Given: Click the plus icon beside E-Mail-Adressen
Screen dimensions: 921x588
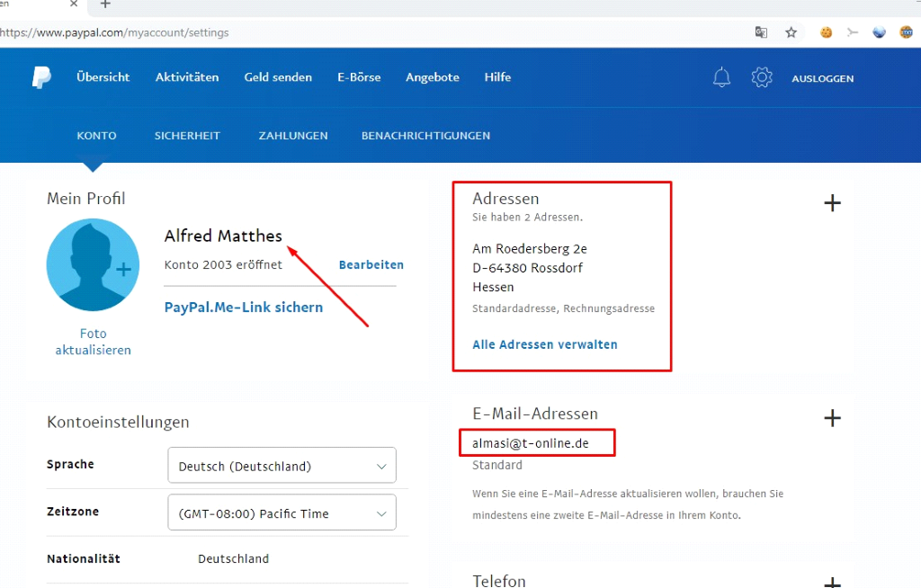Looking at the screenshot, I should click(832, 418).
